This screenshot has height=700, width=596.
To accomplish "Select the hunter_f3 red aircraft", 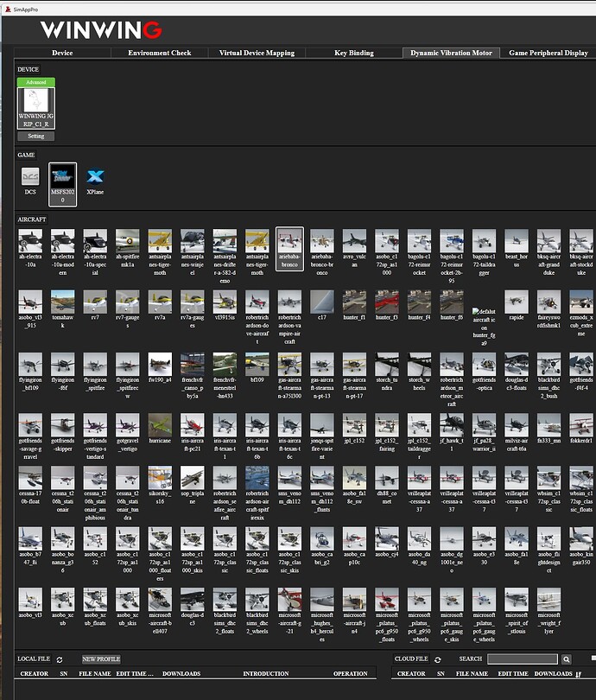I will (x=387, y=302).
